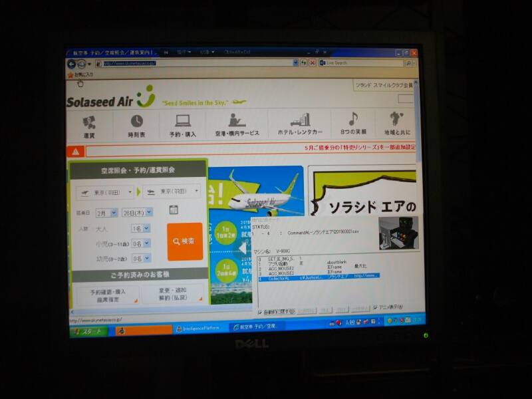Image resolution: width=532 pixels, height=399 pixels.
Task: Open the 地域と共に section
Action: (396, 124)
